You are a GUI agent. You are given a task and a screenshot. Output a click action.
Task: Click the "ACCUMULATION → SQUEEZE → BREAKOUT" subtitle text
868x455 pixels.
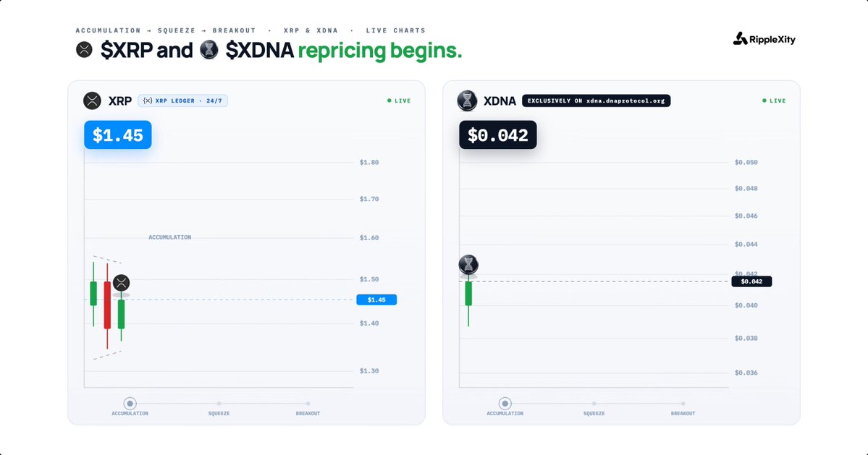pyautogui.click(x=166, y=30)
